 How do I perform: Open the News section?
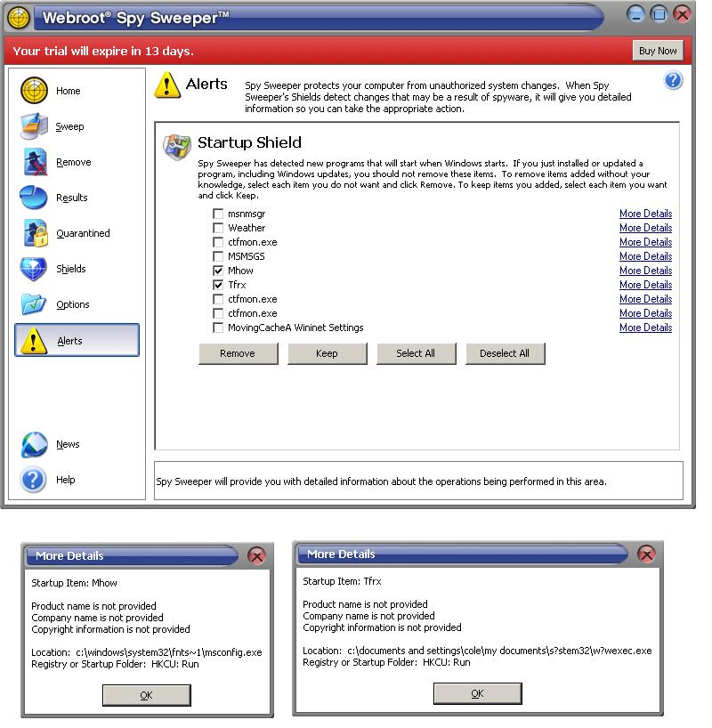click(68, 444)
